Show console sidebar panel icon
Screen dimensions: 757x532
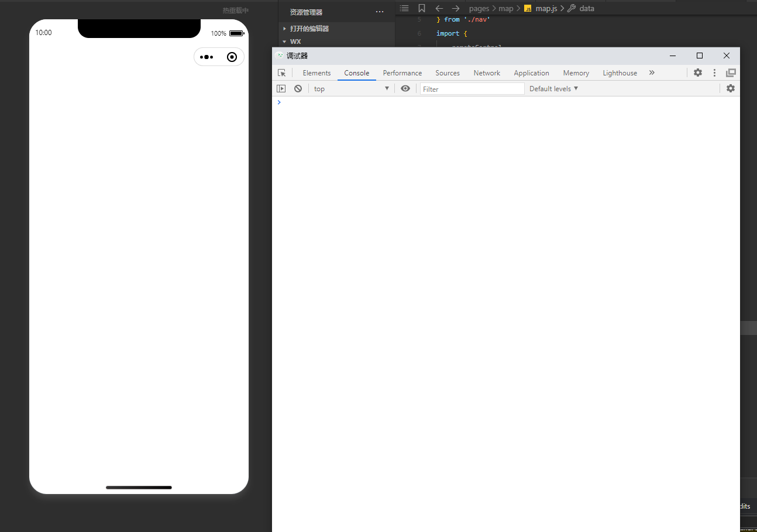281,88
